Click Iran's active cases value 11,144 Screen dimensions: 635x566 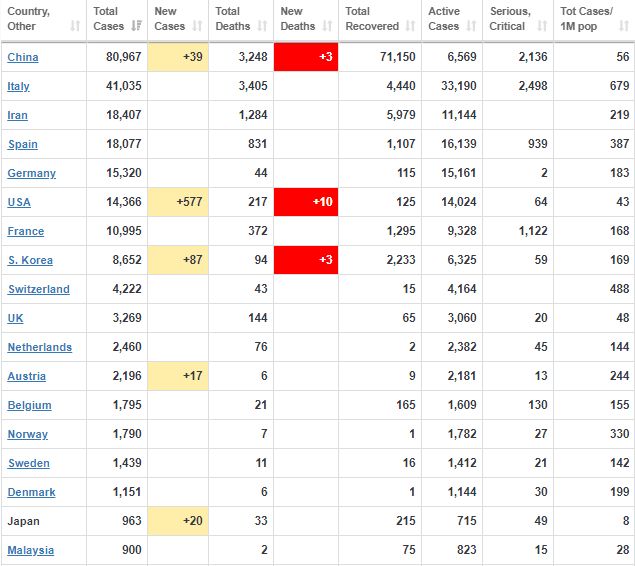coord(459,115)
